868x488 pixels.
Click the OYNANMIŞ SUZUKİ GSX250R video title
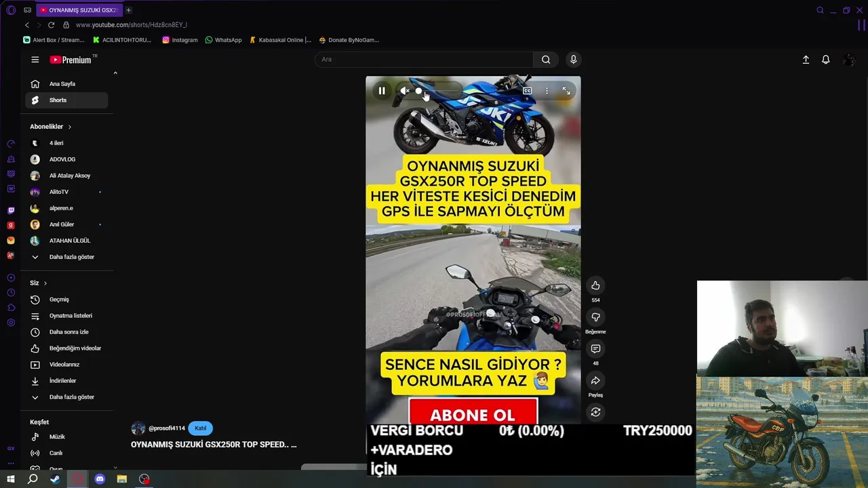click(214, 445)
